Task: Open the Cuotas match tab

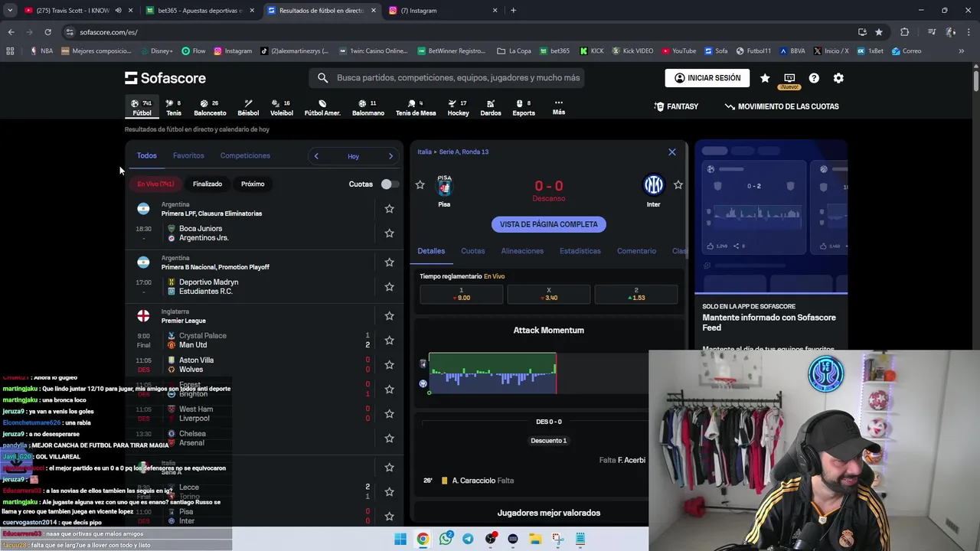Action: pos(472,251)
